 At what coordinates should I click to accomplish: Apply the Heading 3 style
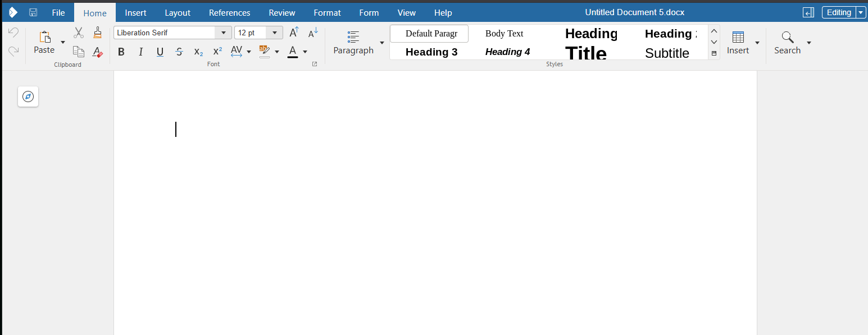[431, 52]
